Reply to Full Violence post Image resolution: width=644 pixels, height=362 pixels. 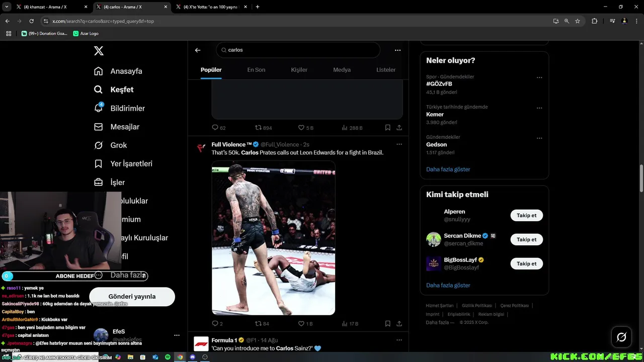pos(217,324)
